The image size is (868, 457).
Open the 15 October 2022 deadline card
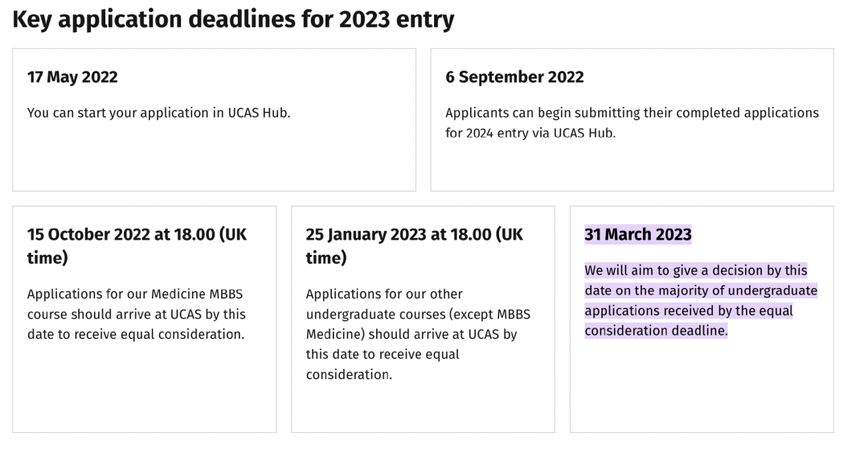145,319
